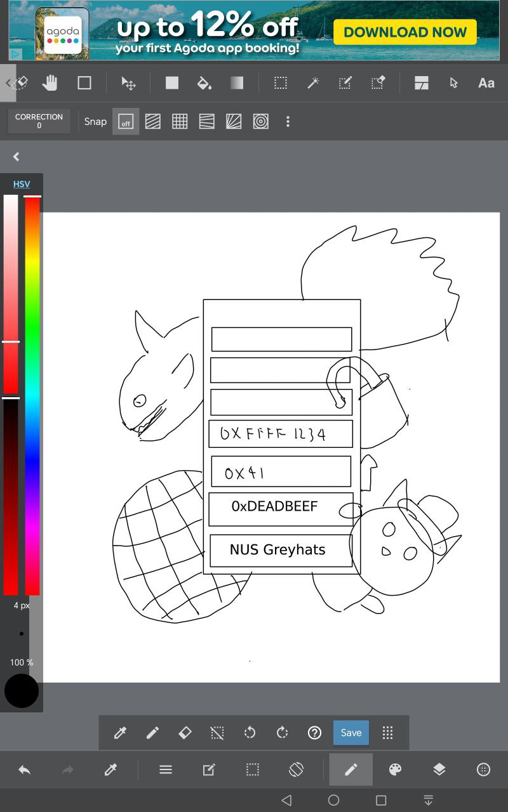The image size is (508, 812).
Task: Enable parallel lines snap
Action: tap(153, 122)
